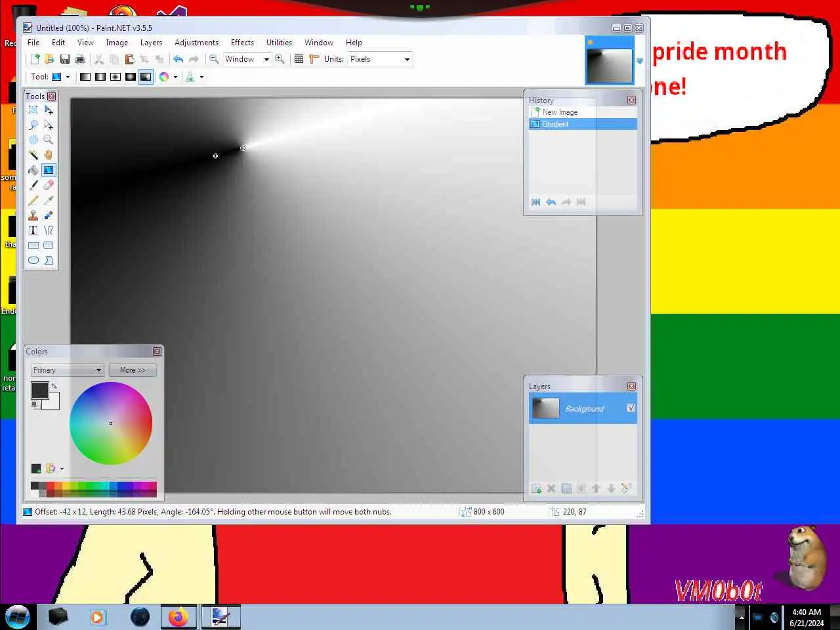
Task: Click the Undo arrow in History panel
Action: pyautogui.click(x=551, y=202)
